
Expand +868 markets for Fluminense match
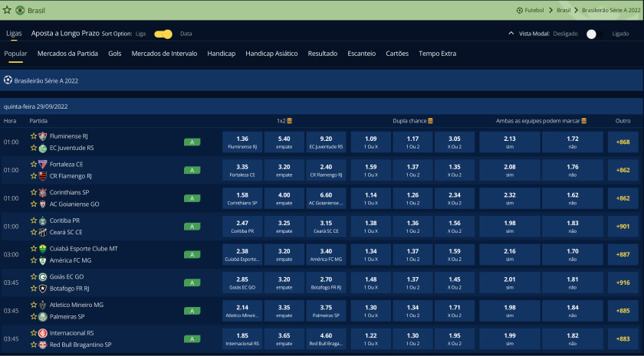click(623, 142)
